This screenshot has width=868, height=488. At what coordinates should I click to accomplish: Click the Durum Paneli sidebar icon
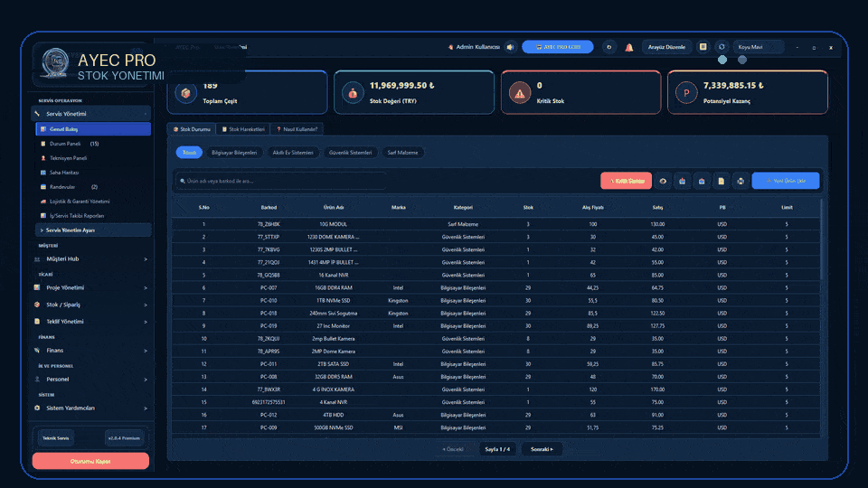tap(43, 144)
